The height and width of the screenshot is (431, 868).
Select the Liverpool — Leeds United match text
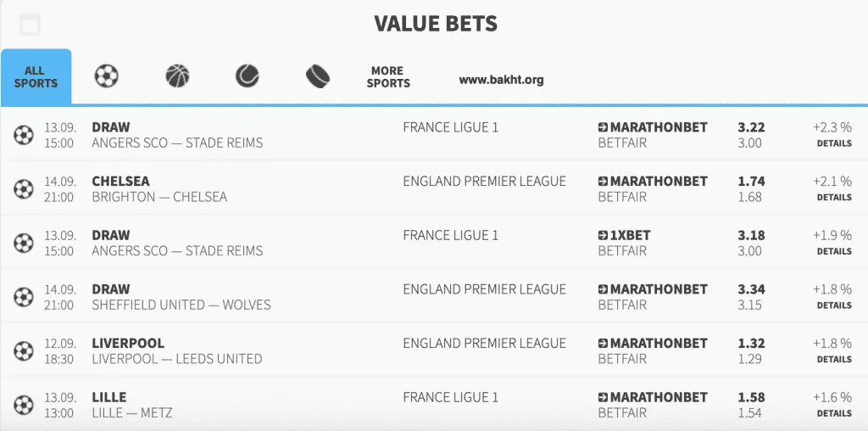(x=176, y=359)
